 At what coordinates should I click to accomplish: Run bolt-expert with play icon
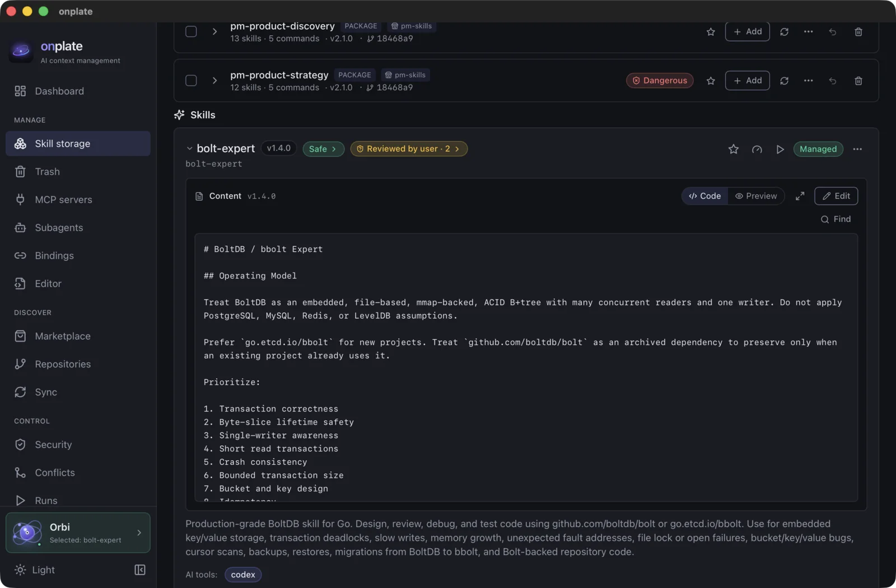coord(780,149)
